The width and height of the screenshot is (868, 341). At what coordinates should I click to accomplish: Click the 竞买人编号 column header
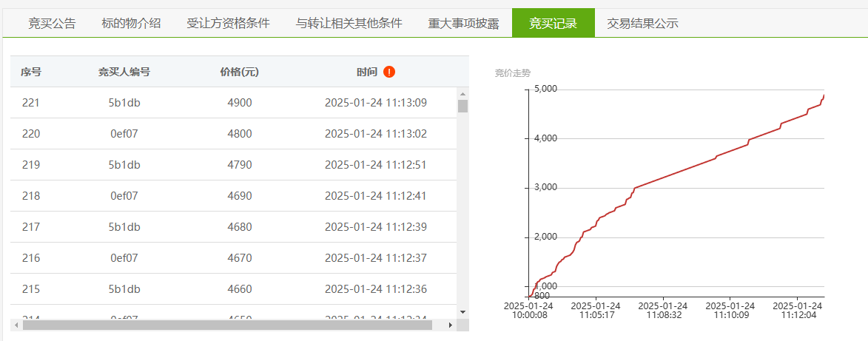[x=124, y=72]
